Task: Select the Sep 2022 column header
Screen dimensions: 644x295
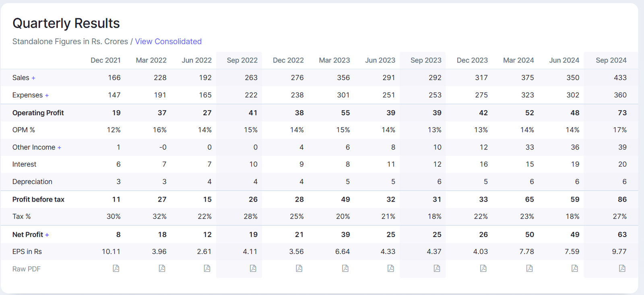Action: pyautogui.click(x=242, y=60)
